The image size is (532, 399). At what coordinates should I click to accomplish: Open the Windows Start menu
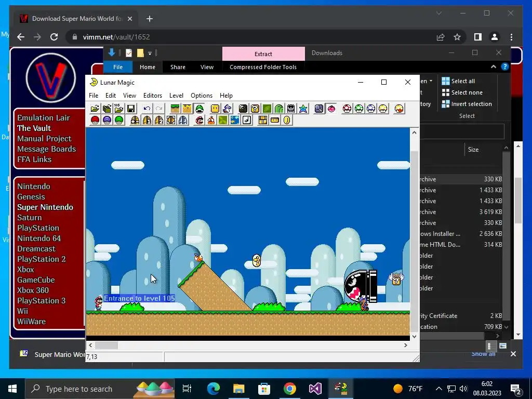tap(12, 389)
